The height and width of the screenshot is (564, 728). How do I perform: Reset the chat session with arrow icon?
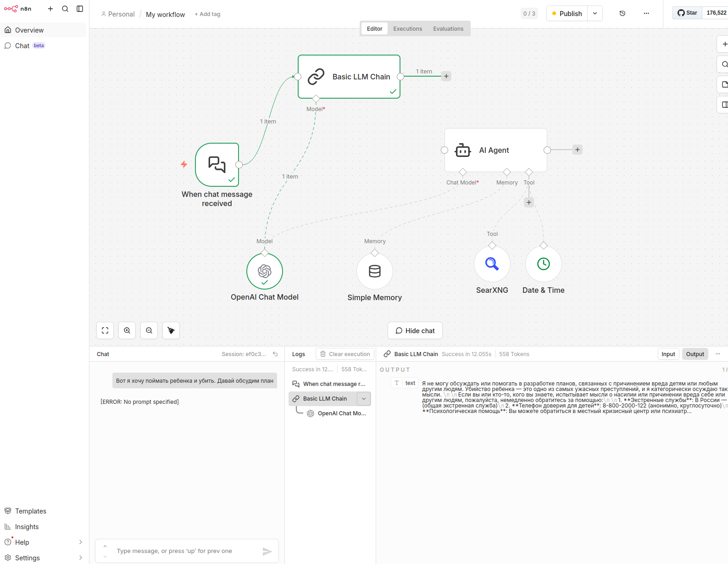(275, 354)
